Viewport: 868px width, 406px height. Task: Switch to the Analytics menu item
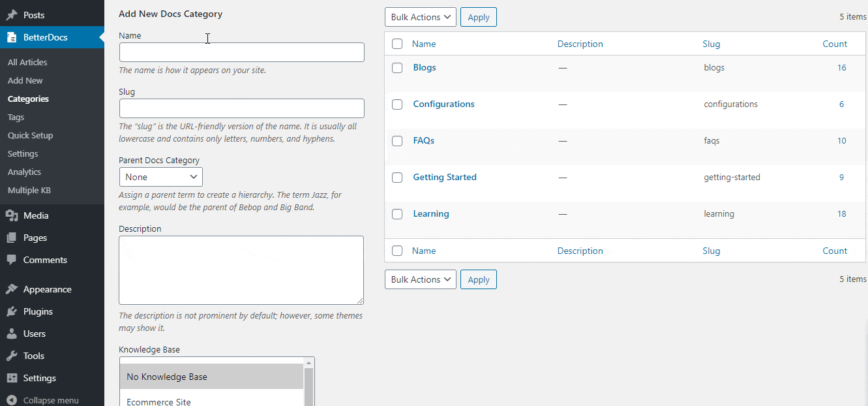tap(24, 172)
